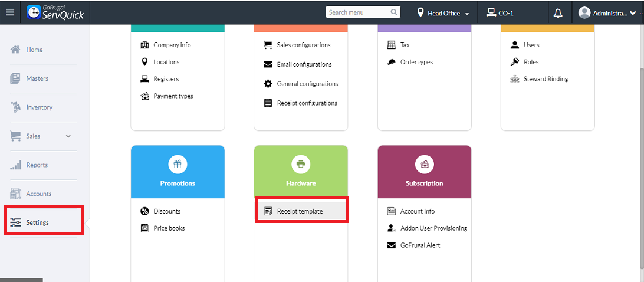Open Steward Binding option
Viewport: 644px width, 282px height.
coord(546,79)
